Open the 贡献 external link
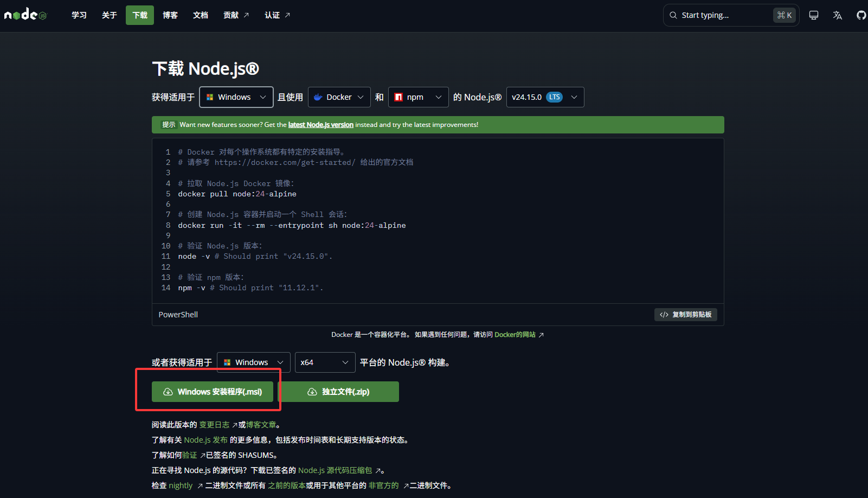868x498 pixels. click(x=236, y=15)
